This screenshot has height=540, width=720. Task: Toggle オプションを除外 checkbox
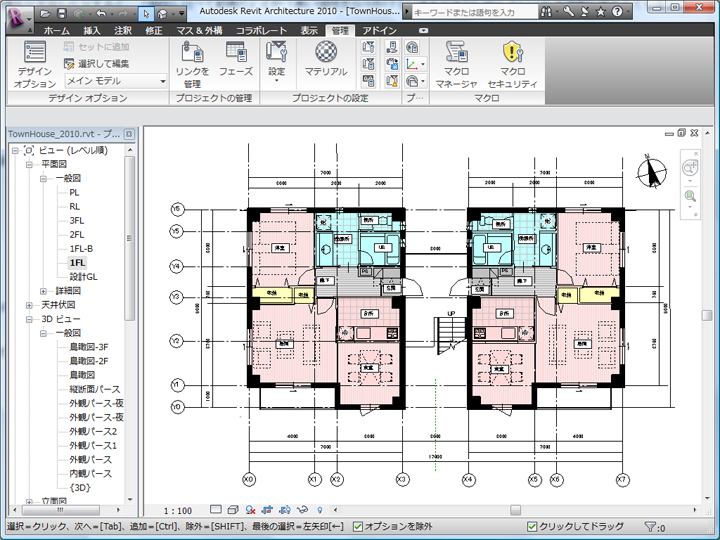tap(358, 526)
